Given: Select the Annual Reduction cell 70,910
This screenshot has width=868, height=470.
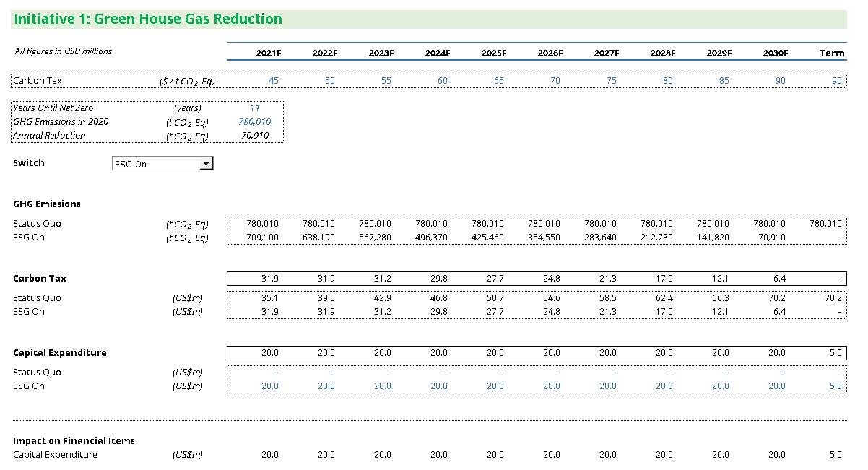Looking at the screenshot, I should point(256,136).
